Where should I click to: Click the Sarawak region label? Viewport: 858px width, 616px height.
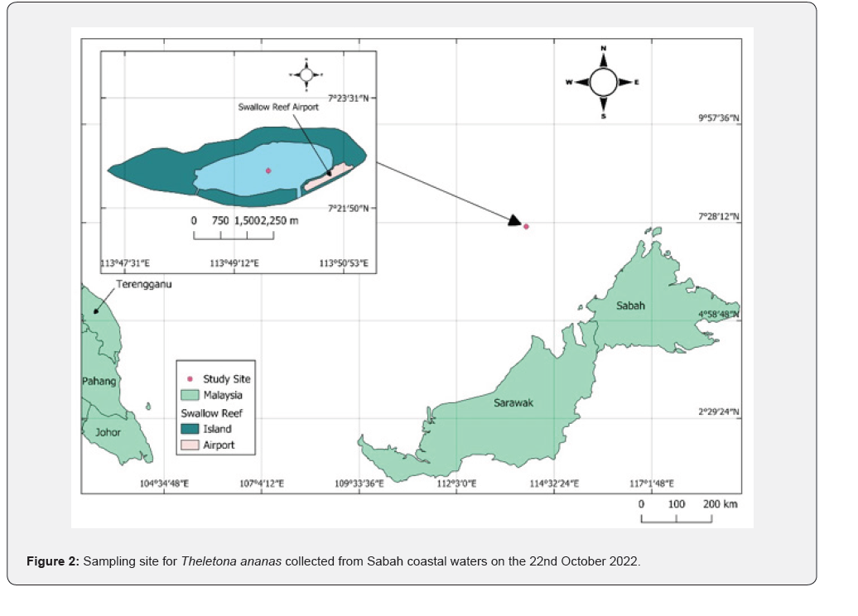click(512, 403)
